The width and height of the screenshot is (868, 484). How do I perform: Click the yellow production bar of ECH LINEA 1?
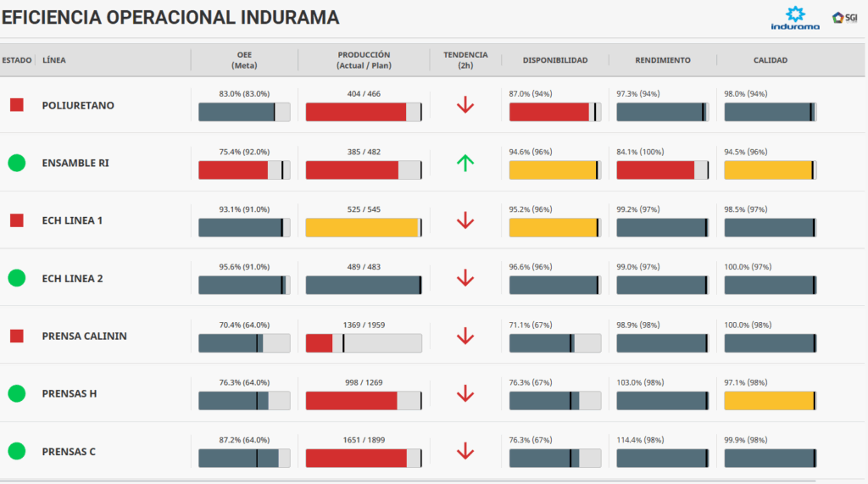tap(362, 228)
